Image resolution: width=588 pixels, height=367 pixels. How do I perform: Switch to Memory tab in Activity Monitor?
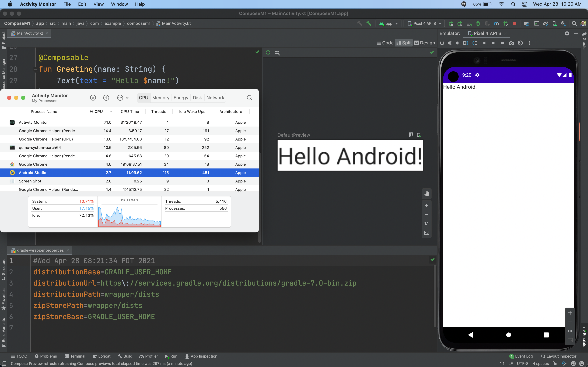161,98
